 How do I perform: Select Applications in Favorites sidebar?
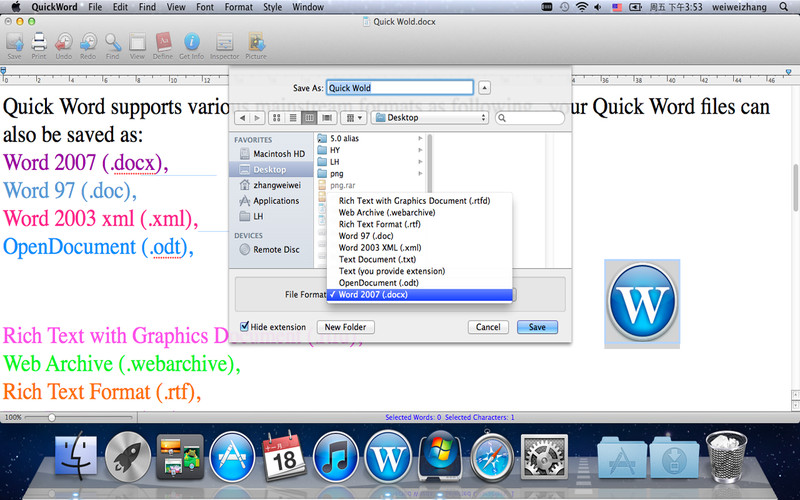pyautogui.click(x=271, y=201)
